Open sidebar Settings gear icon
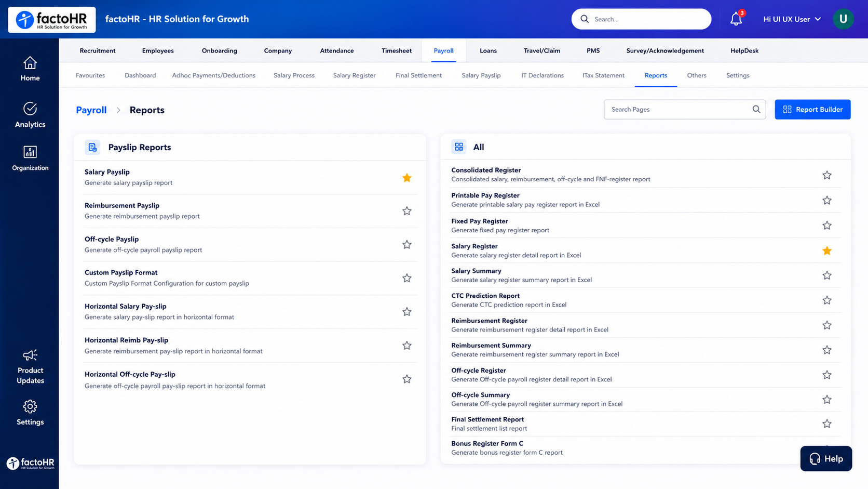The image size is (868, 489). point(30,406)
